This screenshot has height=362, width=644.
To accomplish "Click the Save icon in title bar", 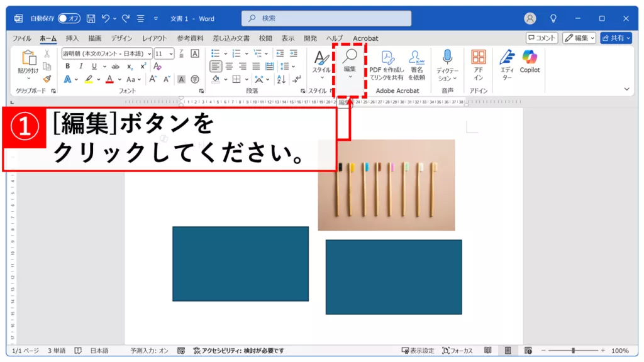I will [91, 19].
